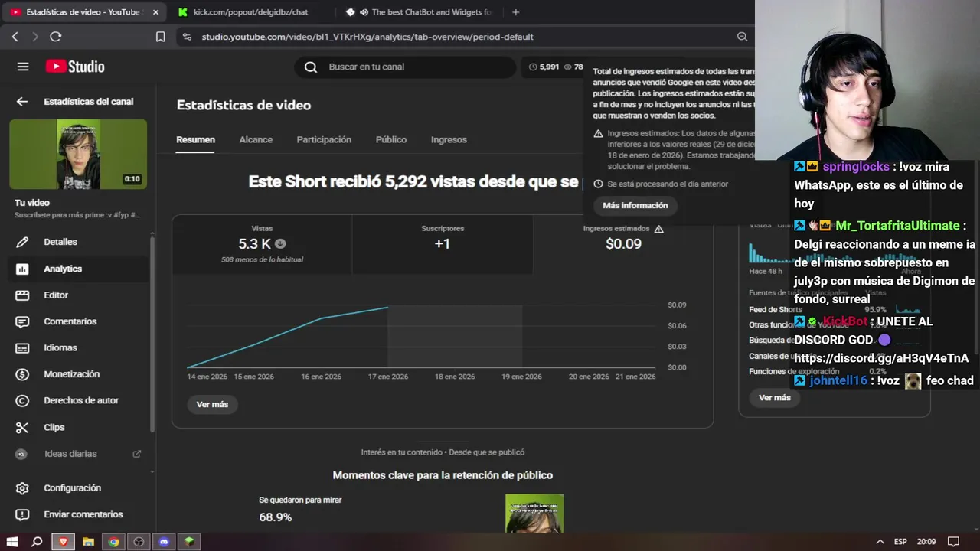The image size is (980, 551).
Task: Open Enviar comentarios feedback icon
Action: coord(22,514)
